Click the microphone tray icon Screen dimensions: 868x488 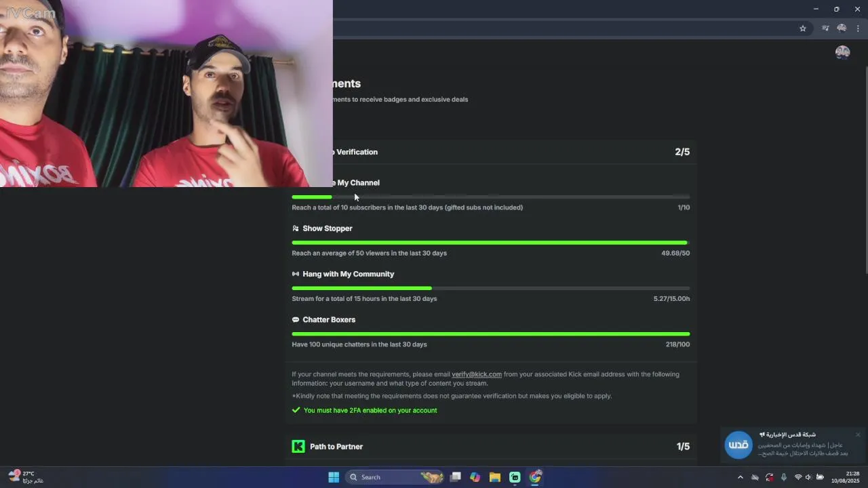point(784,477)
